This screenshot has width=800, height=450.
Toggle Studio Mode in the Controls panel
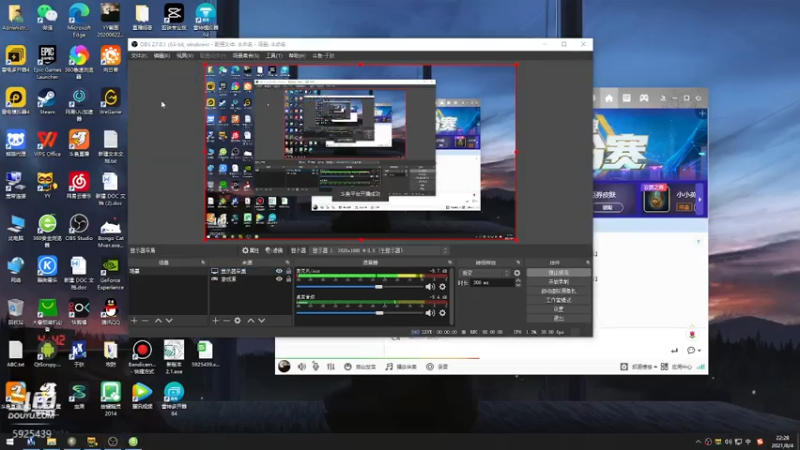tap(558, 300)
